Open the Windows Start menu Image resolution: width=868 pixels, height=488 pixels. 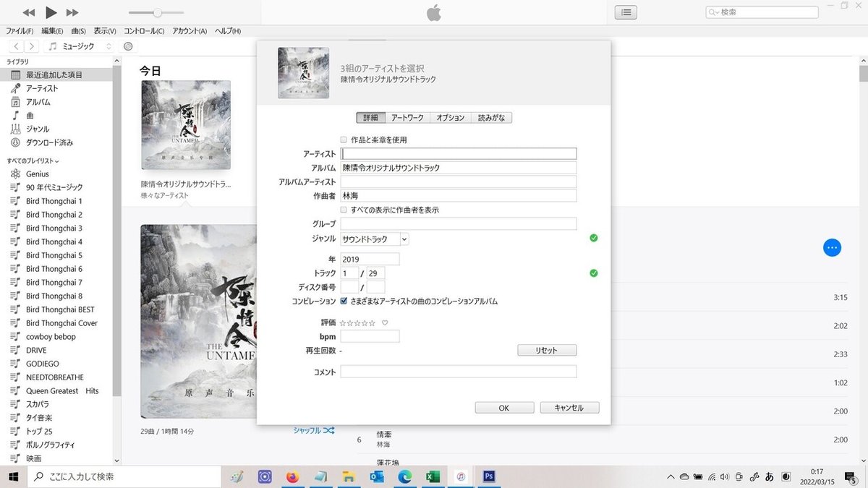pos(14,476)
